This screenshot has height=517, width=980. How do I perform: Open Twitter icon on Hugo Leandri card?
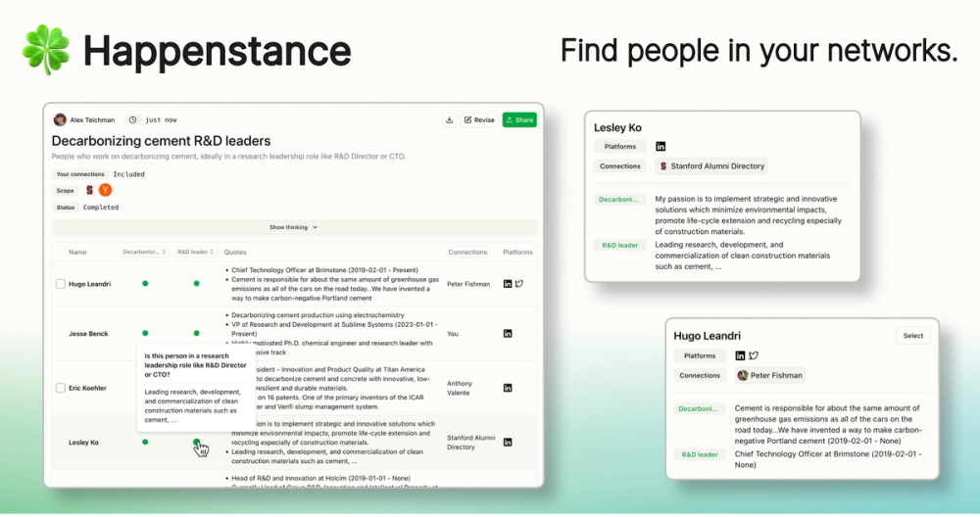754,355
